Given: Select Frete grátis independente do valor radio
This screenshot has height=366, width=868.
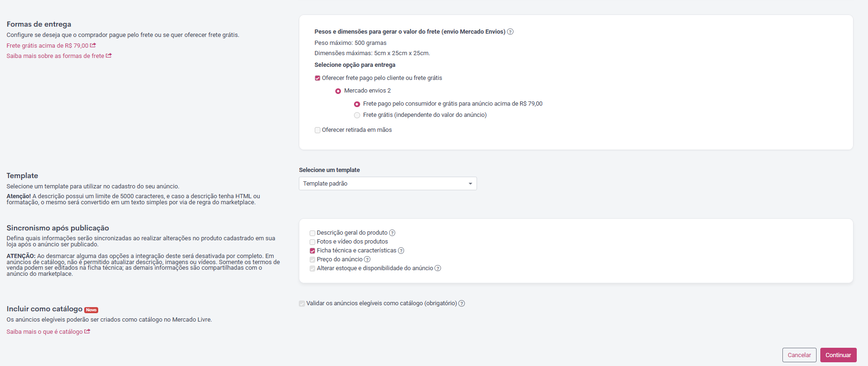Looking at the screenshot, I should pyautogui.click(x=357, y=115).
